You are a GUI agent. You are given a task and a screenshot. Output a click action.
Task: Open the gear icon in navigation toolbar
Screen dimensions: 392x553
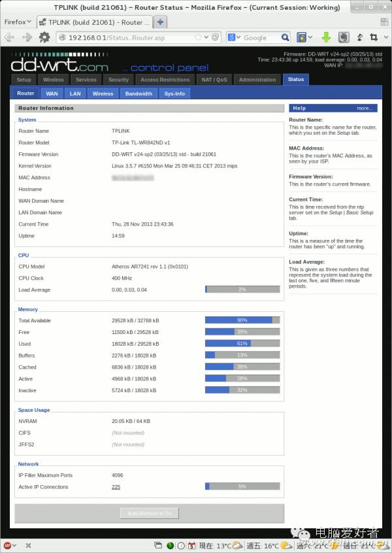pyautogui.click(x=44, y=37)
